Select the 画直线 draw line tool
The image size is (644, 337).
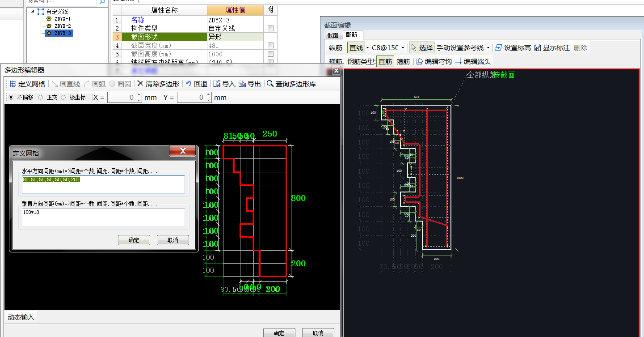click(66, 84)
